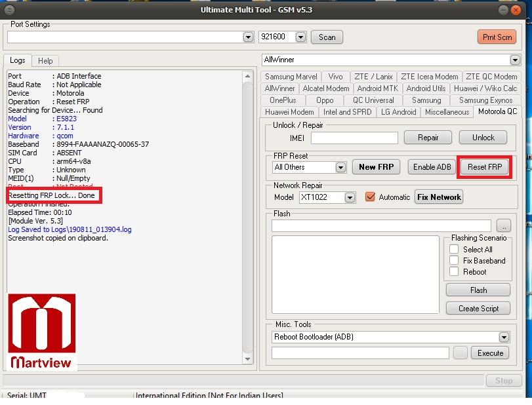Click the browse button beside Flash path
This screenshot has height=405, width=532.
click(504, 225)
